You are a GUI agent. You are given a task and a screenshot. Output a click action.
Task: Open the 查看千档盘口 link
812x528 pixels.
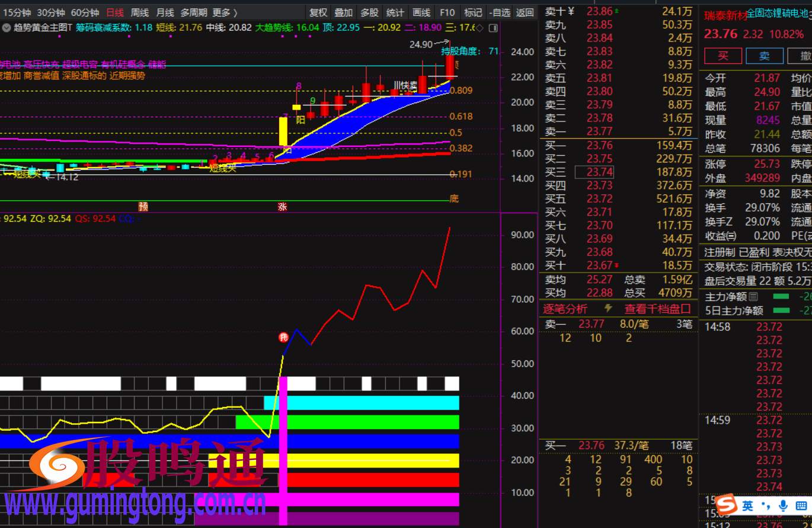657,309
